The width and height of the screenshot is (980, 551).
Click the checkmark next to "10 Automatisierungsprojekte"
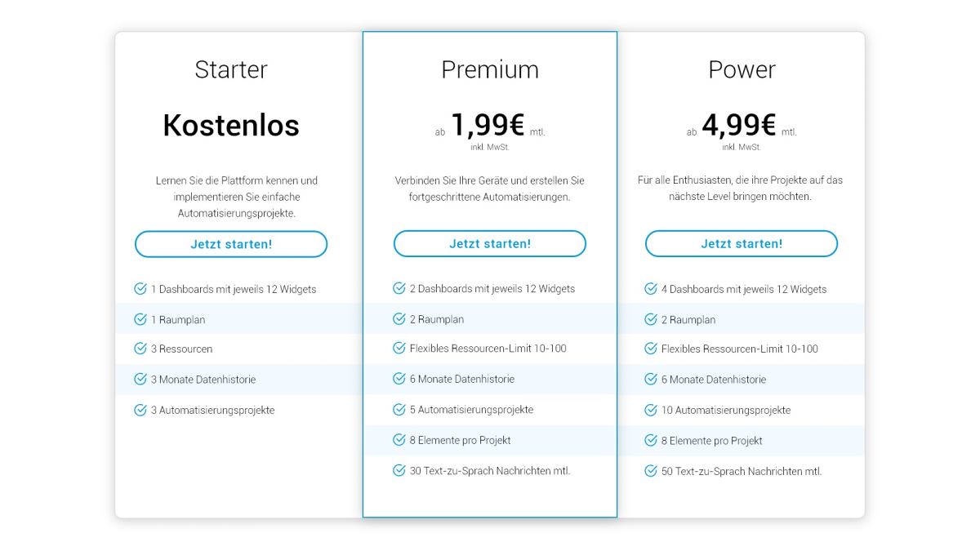[x=649, y=409]
